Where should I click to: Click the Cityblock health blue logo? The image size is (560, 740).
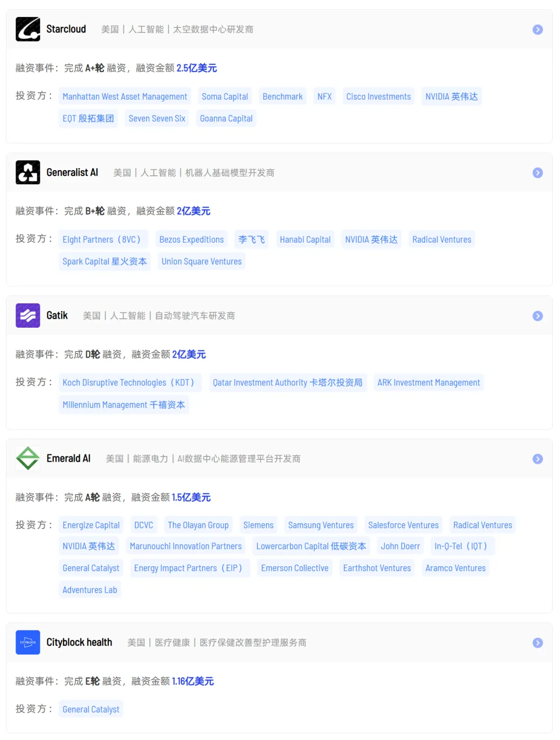(28, 642)
